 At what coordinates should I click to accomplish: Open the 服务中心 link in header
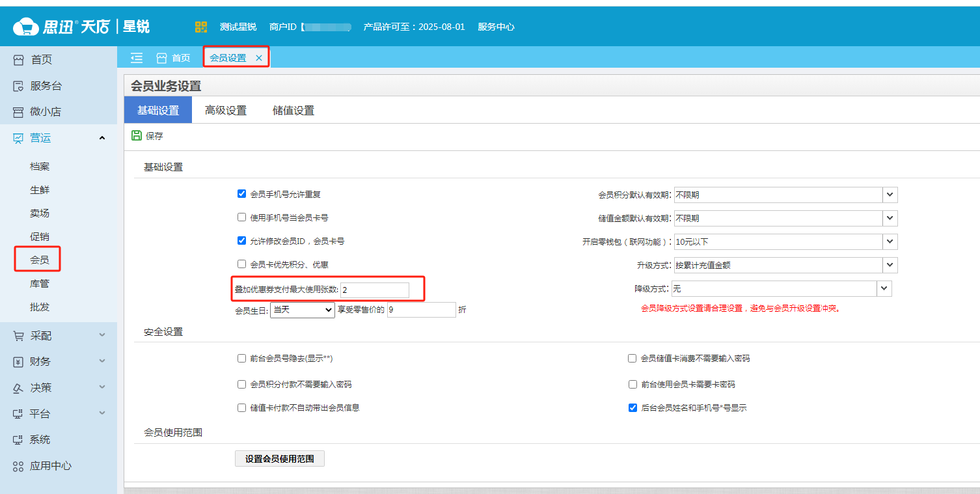click(496, 27)
